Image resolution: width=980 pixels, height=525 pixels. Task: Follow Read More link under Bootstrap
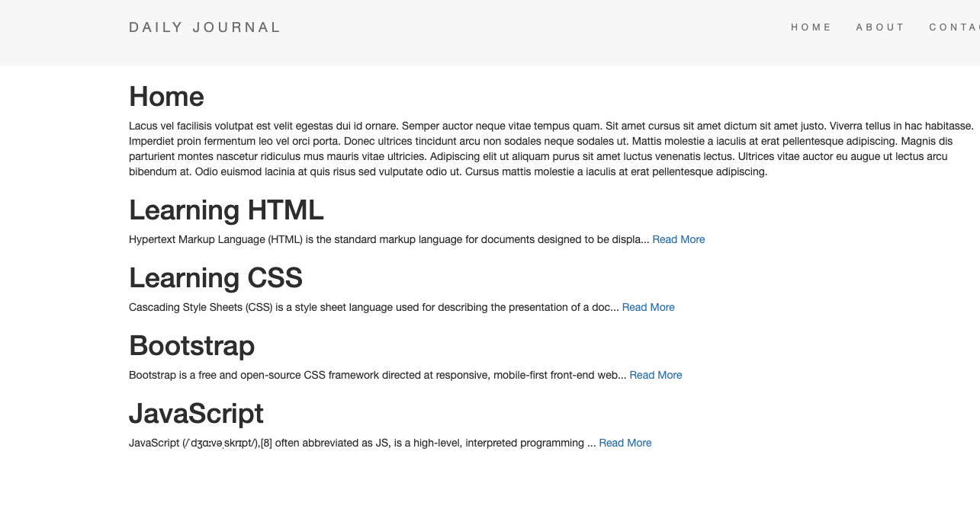point(655,375)
